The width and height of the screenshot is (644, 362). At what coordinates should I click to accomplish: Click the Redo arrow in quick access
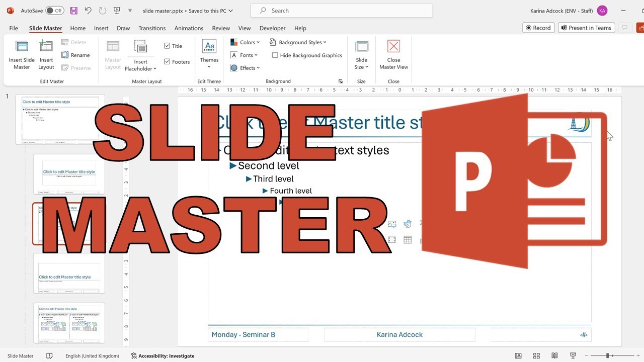pos(103,11)
